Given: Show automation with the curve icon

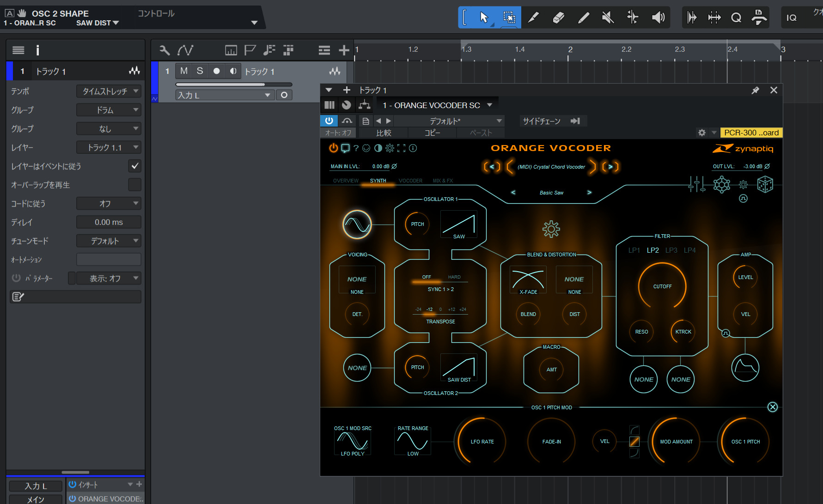Looking at the screenshot, I should pyautogui.click(x=186, y=50).
